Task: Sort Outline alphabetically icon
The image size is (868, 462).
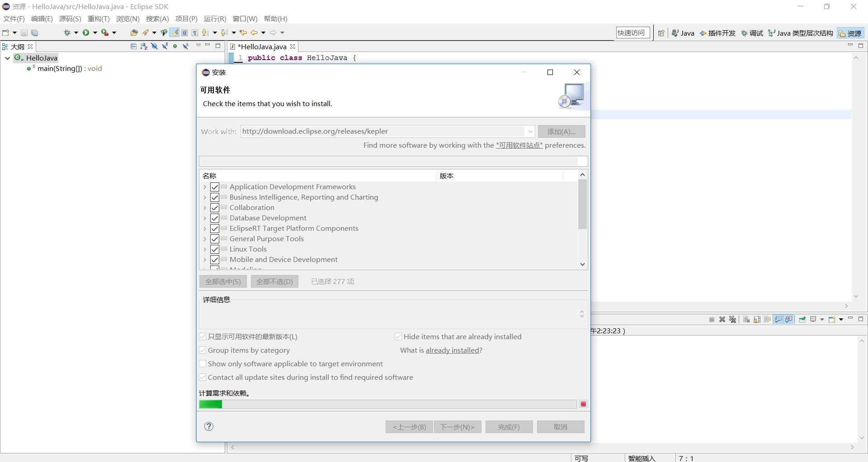Action: [144, 46]
